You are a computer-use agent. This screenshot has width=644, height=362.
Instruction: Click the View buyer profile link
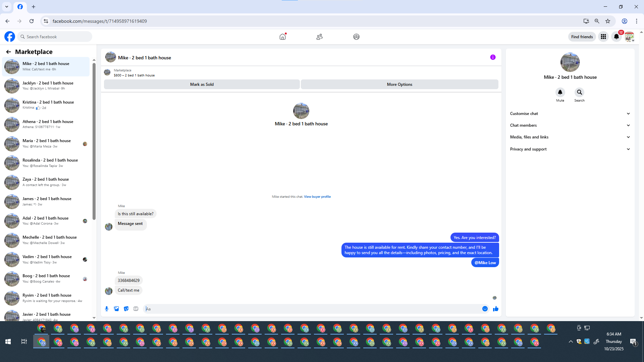coord(317,197)
